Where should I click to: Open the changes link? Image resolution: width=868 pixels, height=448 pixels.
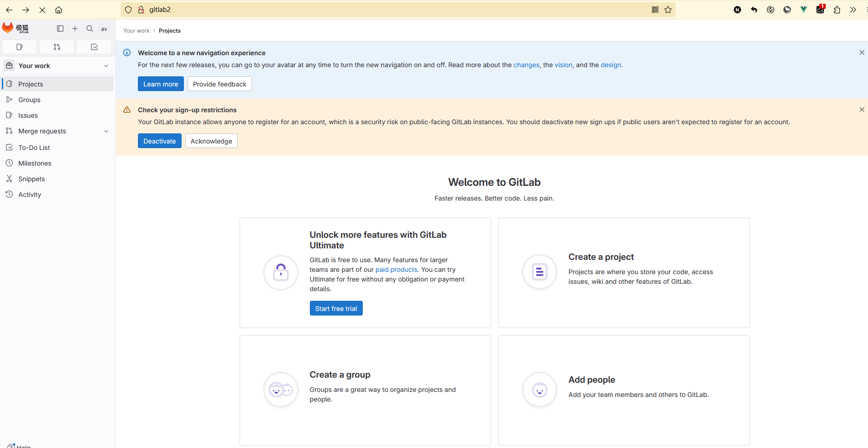click(526, 65)
